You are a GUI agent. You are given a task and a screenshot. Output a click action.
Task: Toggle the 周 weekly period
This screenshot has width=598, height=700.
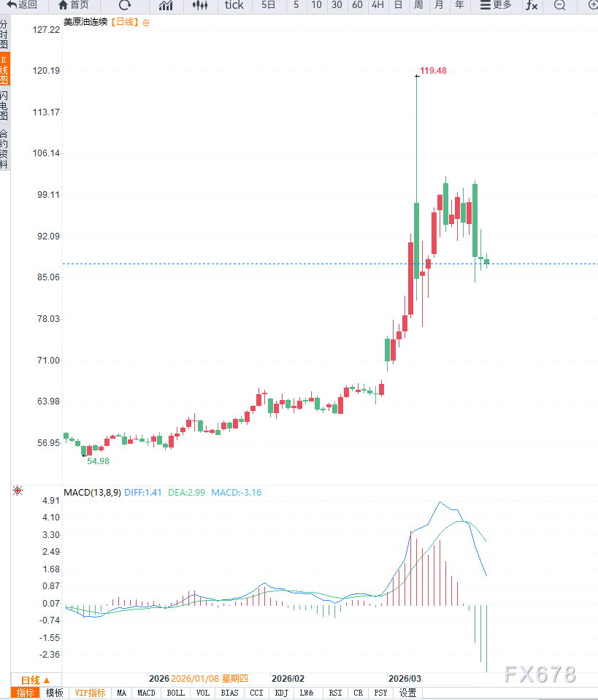click(x=418, y=5)
